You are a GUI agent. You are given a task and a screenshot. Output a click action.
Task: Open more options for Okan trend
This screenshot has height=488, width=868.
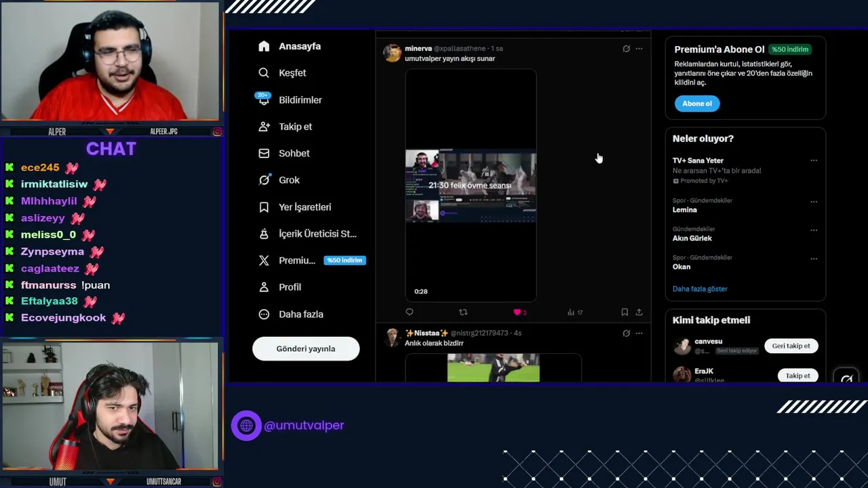point(814,258)
